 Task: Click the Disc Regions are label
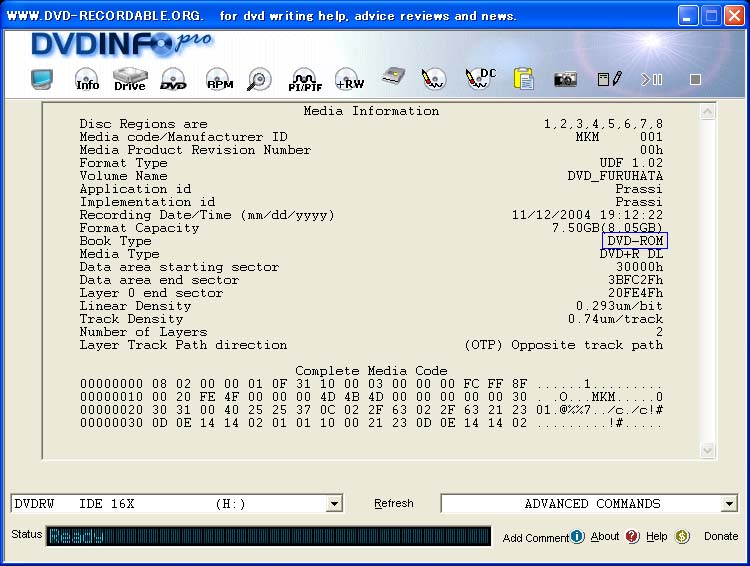point(143,124)
